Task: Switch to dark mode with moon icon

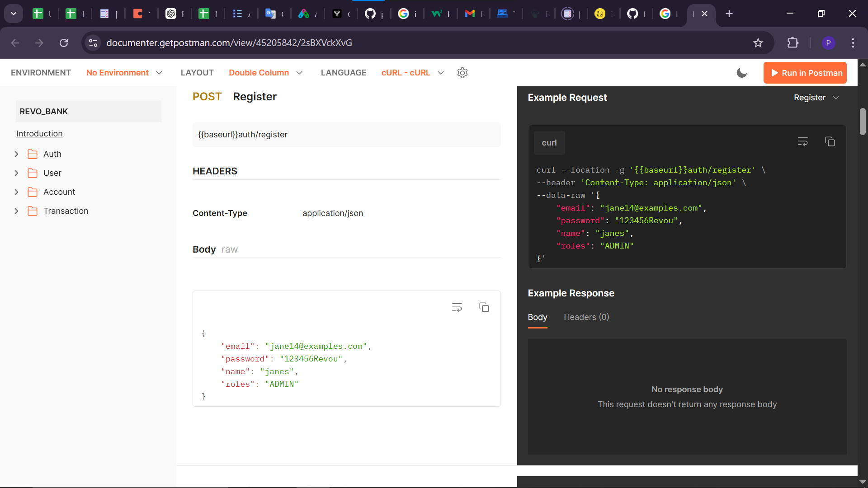Action: click(x=741, y=73)
